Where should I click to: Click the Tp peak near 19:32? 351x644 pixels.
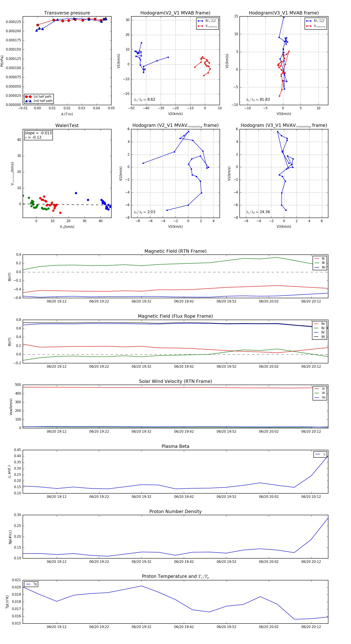(x=142, y=586)
